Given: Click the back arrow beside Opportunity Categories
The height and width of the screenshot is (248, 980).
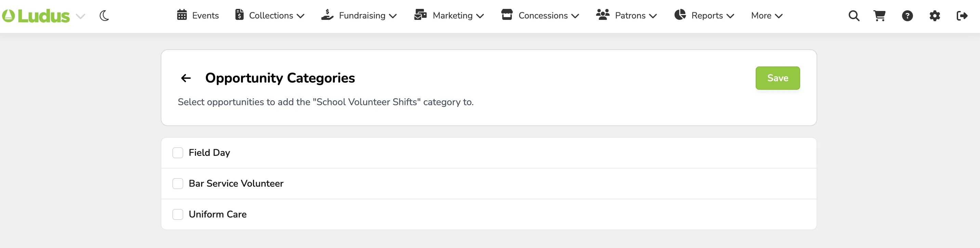Looking at the screenshot, I should (x=186, y=78).
